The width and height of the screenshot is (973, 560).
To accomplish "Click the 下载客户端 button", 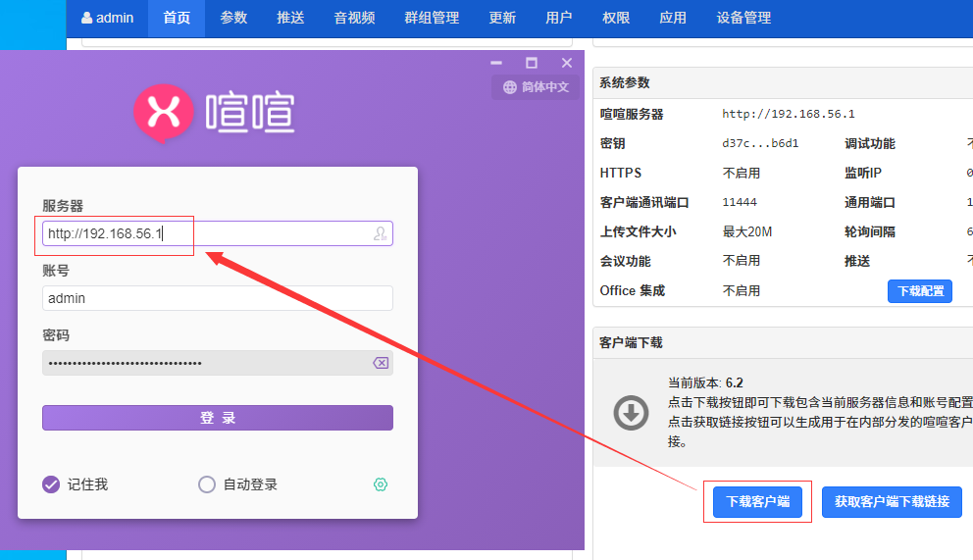I will (757, 502).
